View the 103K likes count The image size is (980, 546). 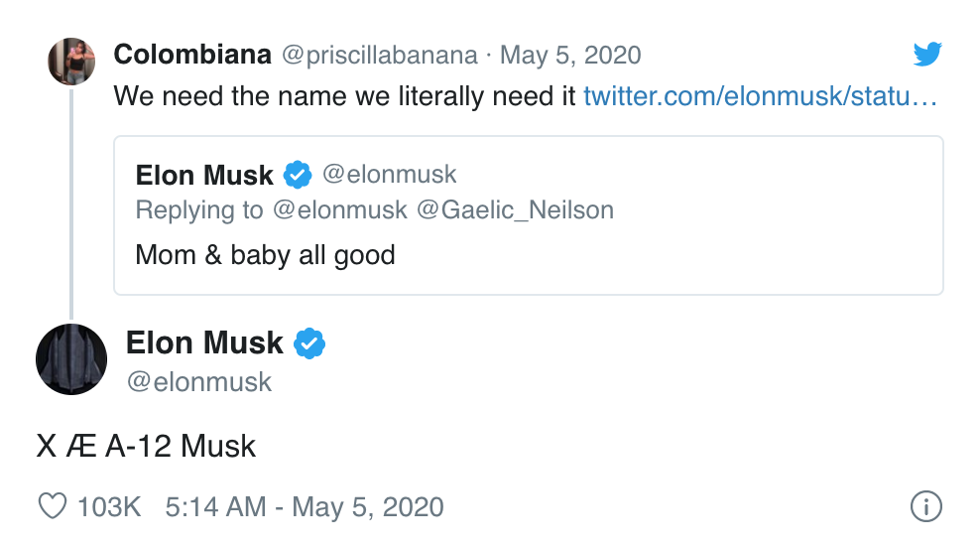coord(109,507)
